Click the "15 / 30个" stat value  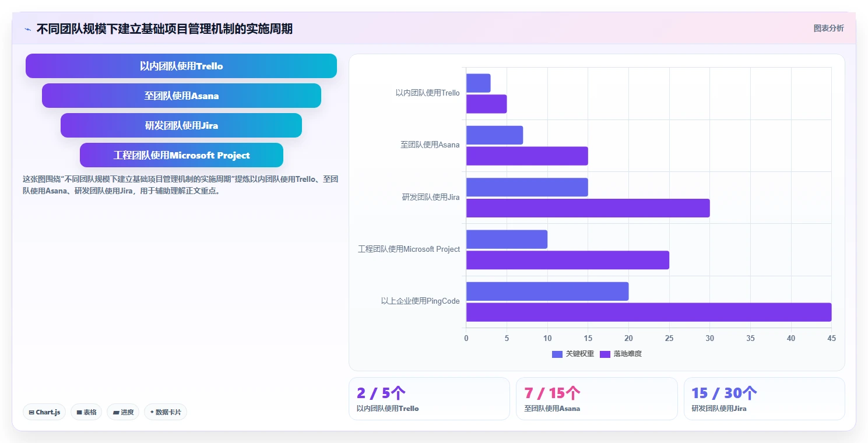click(x=724, y=393)
